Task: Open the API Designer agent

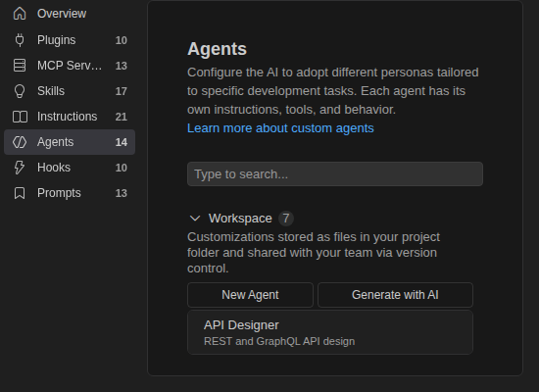Action: (330, 332)
